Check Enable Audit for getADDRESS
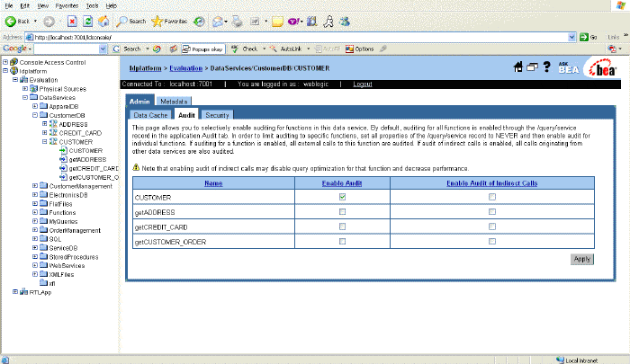Screen dimensions: 630x364 (342, 211)
